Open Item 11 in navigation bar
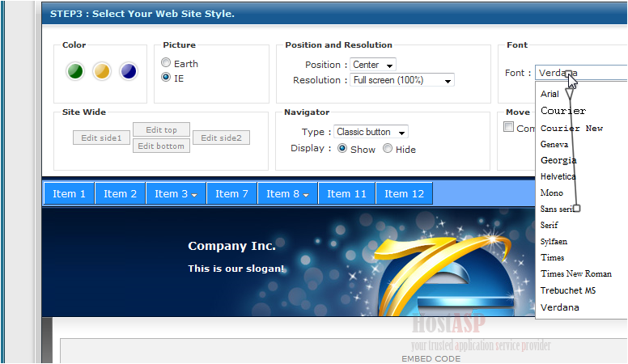This screenshot has height=364, width=628. (x=347, y=194)
